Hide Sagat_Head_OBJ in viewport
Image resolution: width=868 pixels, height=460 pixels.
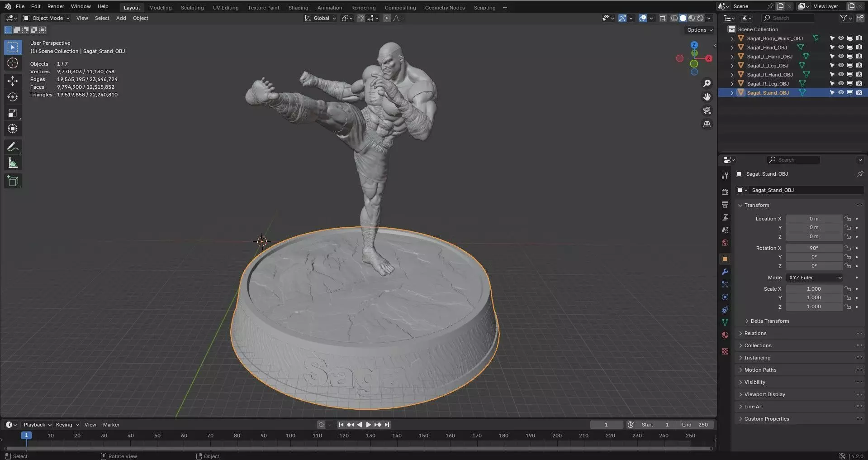(841, 47)
